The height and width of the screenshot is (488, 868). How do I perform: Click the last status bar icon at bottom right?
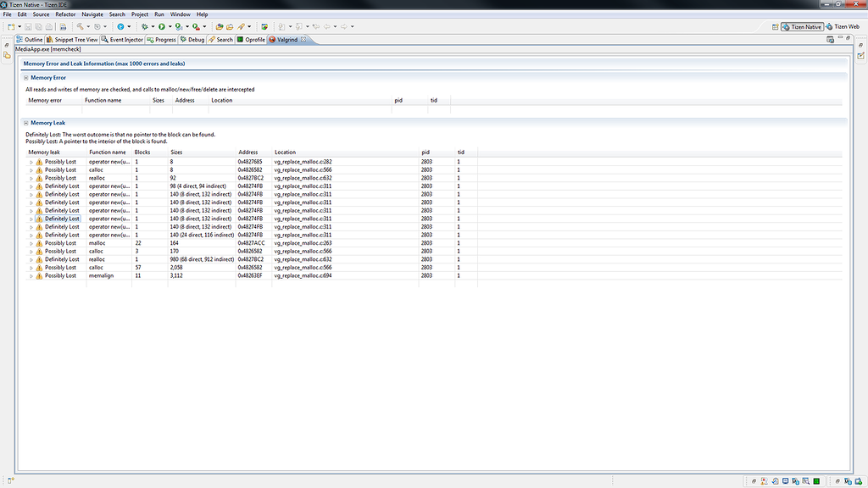click(859, 481)
